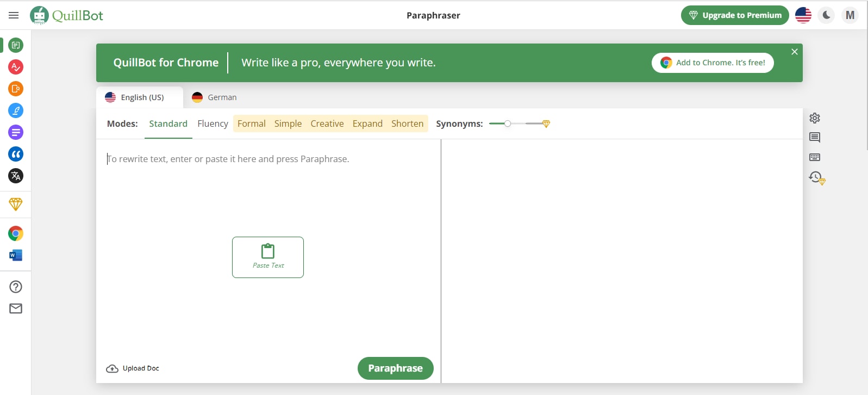Switch to the German language tab

point(215,97)
